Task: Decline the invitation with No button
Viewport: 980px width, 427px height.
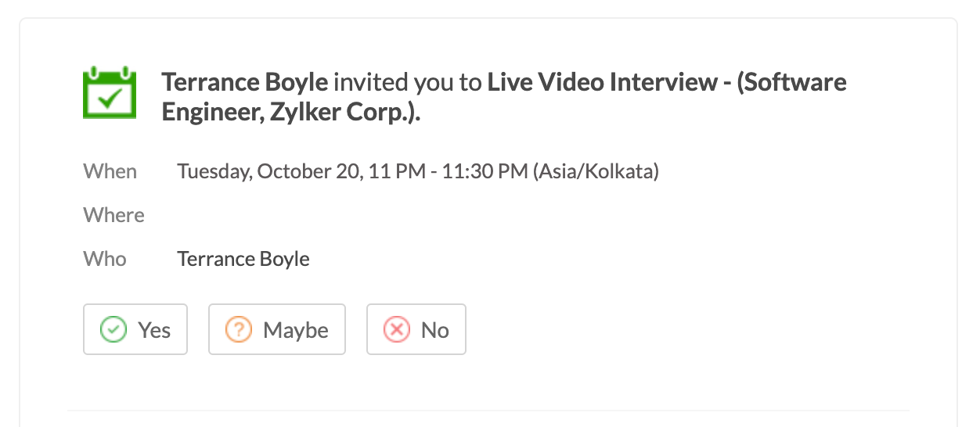Action: click(x=416, y=330)
